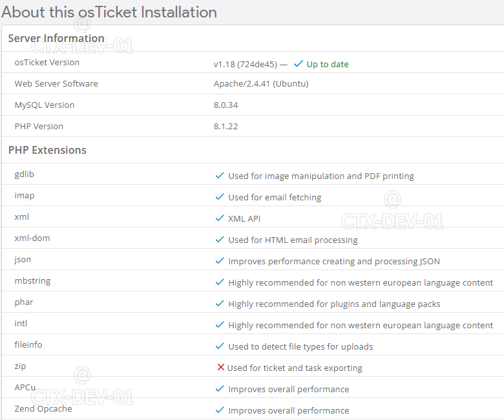Click the mbstring row's language content description
The width and height of the screenshot is (504, 420).
coord(361,283)
